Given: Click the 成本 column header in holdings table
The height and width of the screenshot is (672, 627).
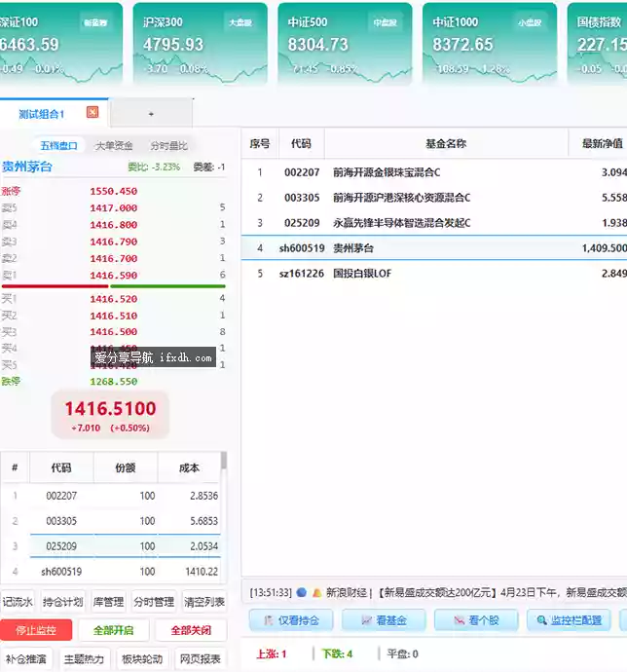Looking at the screenshot, I should pyautogui.click(x=189, y=467).
